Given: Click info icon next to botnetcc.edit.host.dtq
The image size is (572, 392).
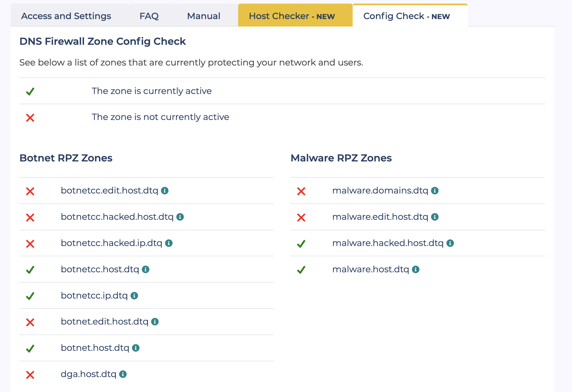Looking at the screenshot, I should (x=165, y=191).
